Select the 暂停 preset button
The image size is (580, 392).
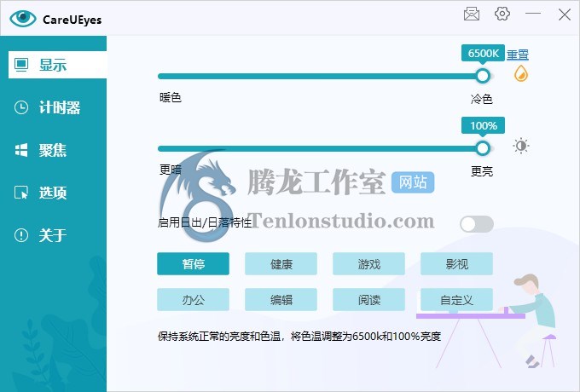coord(193,264)
